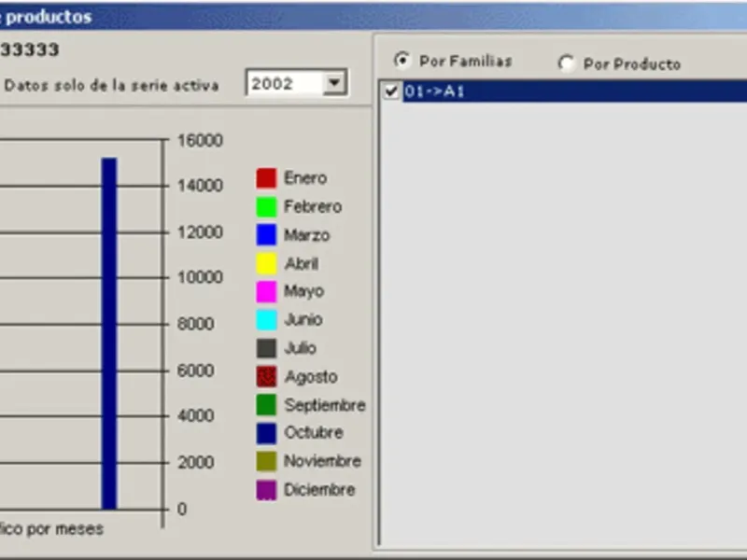
Task: Open the year dropdown arrow
Action: coord(334,83)
